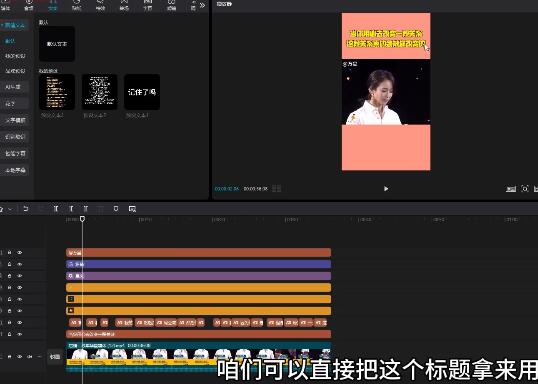Hide the purple text track with eye icon
The height and width of the screenshot is (384, 538).
point(20,276)
